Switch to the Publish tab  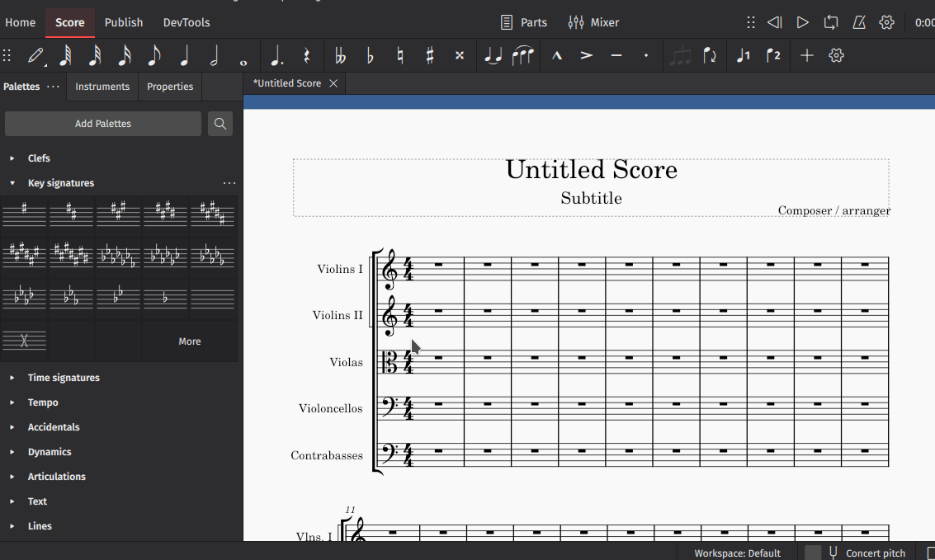pyautogui.click(x=124, y=22)
